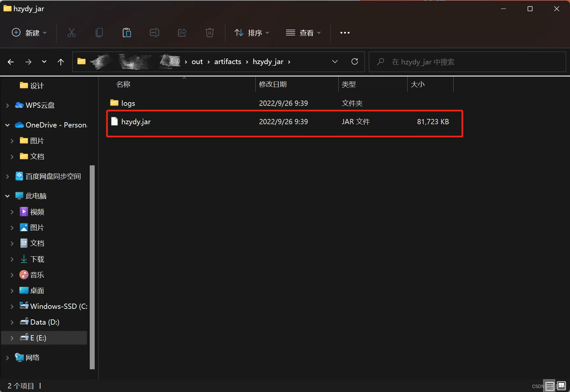570x392 pixels.
Task: Click the up arrow to go to artifacts
Action: pyautogui.click(x=61, y=62)
